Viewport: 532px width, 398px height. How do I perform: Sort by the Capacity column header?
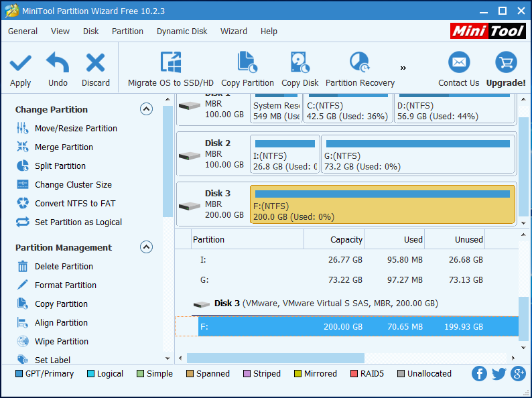tap(334, 240)
